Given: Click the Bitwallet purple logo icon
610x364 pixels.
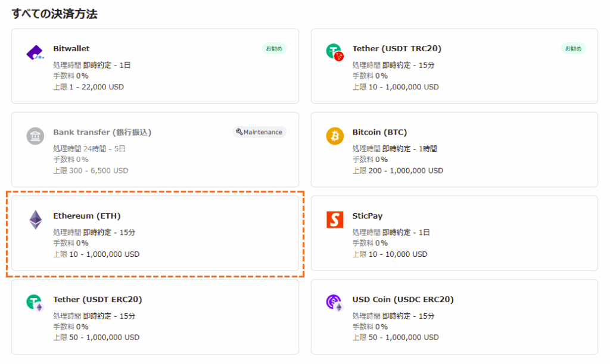Looking at the screenshot, I should tap(35, 52).
